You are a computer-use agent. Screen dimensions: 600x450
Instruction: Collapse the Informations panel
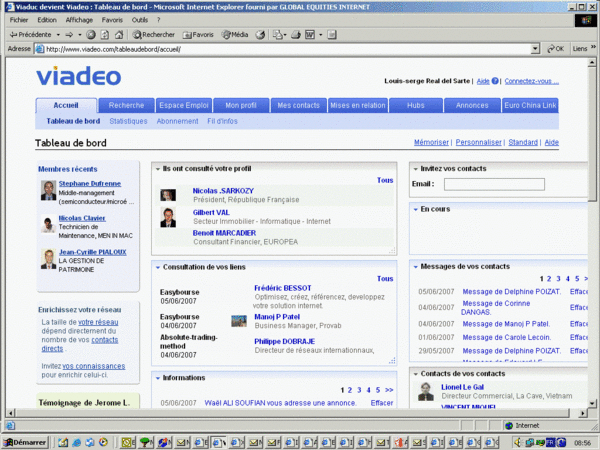(158, 378)
